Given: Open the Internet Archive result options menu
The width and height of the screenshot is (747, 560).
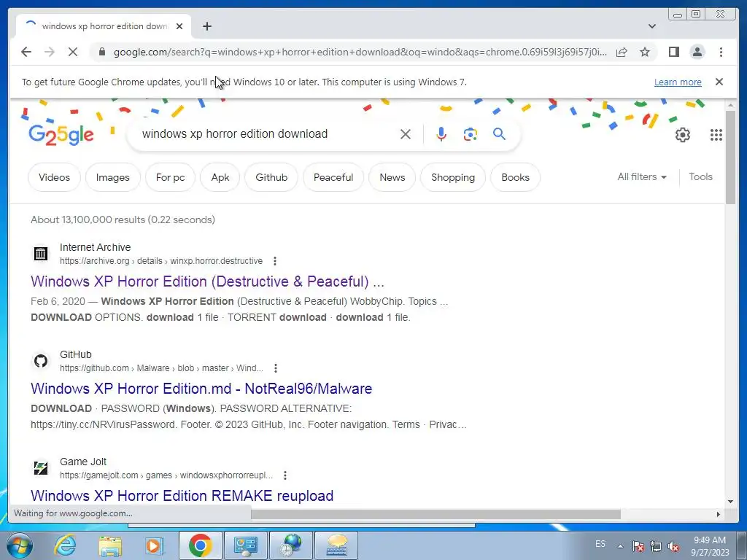Looking at the screenshot, I should click(274, 261).
